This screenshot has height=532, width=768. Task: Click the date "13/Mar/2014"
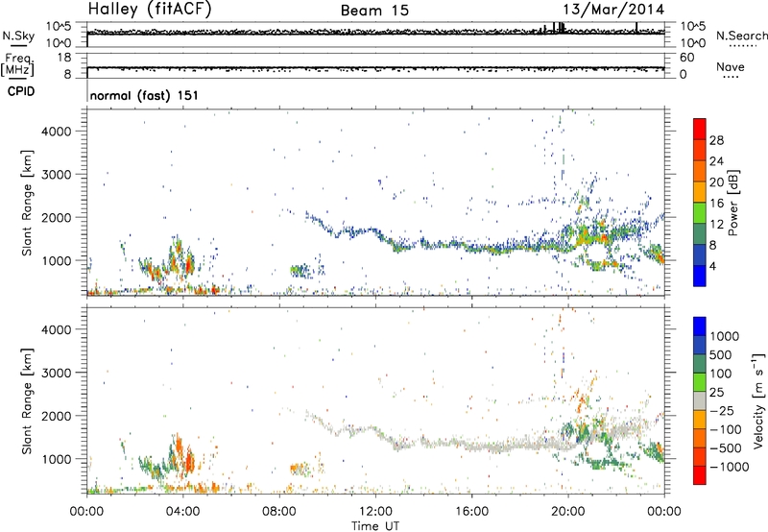pyautogui.click(x=613, y=10)
